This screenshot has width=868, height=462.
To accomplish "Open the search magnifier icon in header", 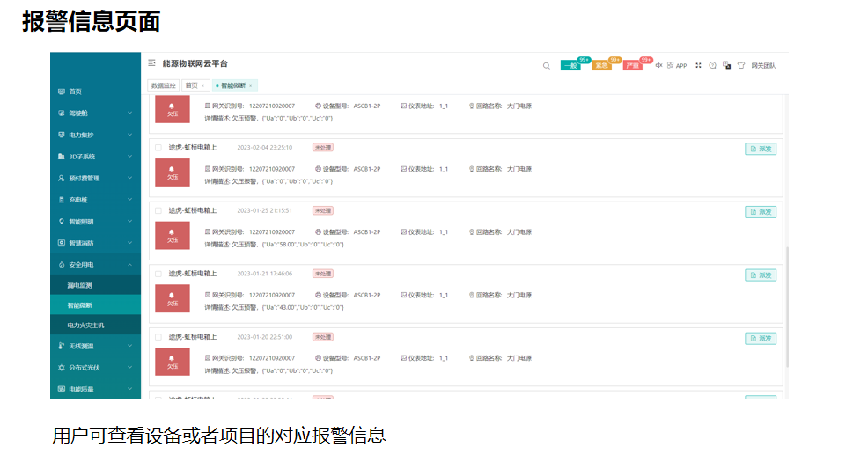I will coord(547,66).
